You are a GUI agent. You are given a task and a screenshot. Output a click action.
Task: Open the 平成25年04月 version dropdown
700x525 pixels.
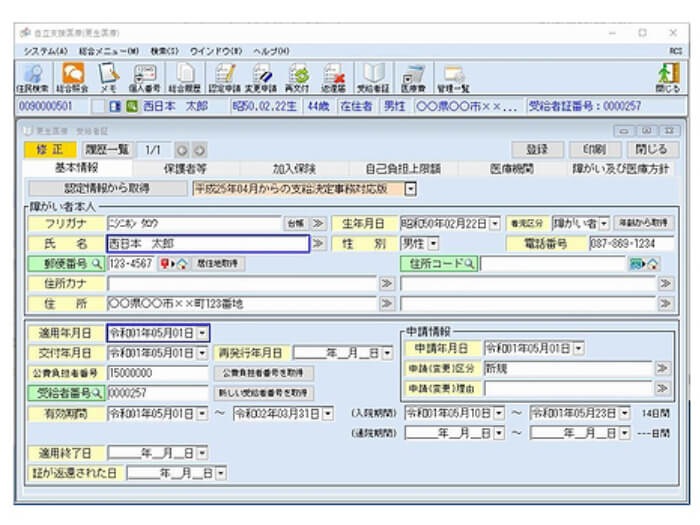point(410,188)
